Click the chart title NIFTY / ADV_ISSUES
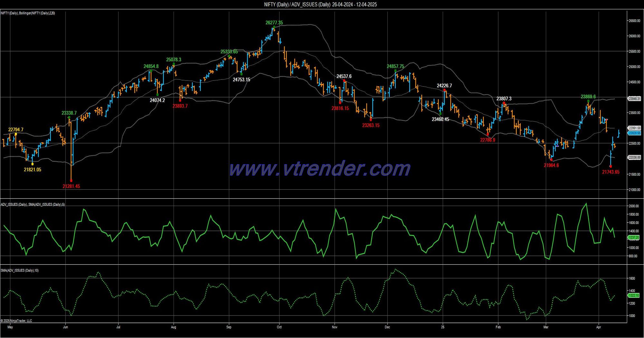 (320, 5)
